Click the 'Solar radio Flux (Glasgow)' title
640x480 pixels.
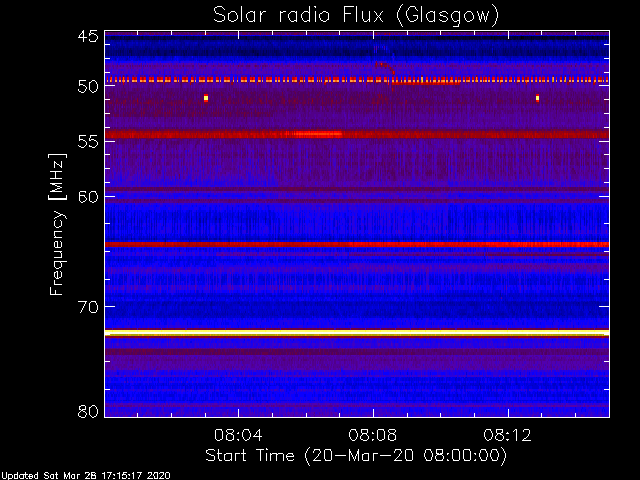pyautogui.click(x=356, y=16)
